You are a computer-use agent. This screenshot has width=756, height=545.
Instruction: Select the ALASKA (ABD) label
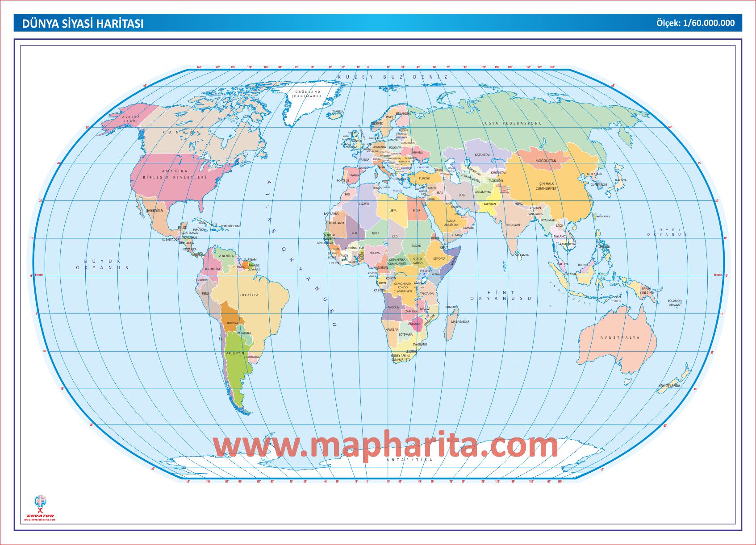[131, 119]
